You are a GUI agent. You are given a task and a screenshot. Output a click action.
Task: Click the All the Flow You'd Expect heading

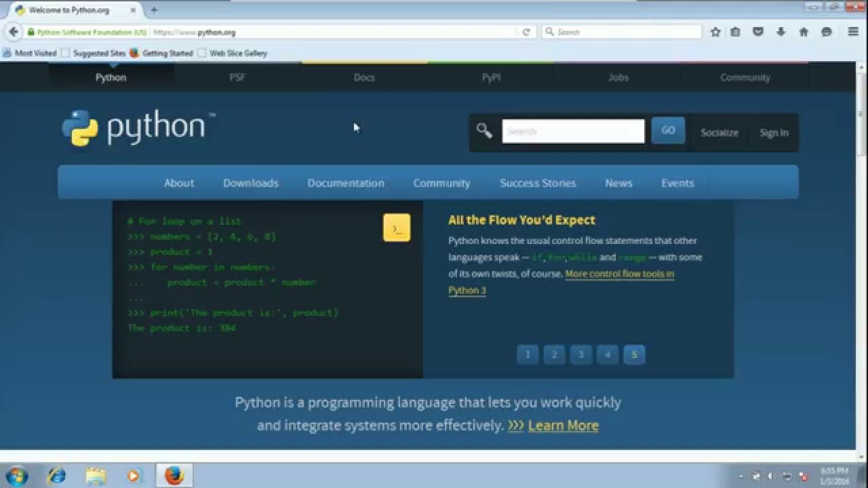click(x=521, y=220)
